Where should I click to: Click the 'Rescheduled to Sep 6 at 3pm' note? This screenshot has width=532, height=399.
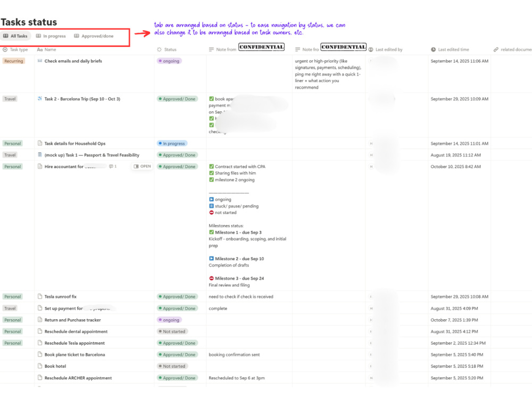tap(237, 378)
